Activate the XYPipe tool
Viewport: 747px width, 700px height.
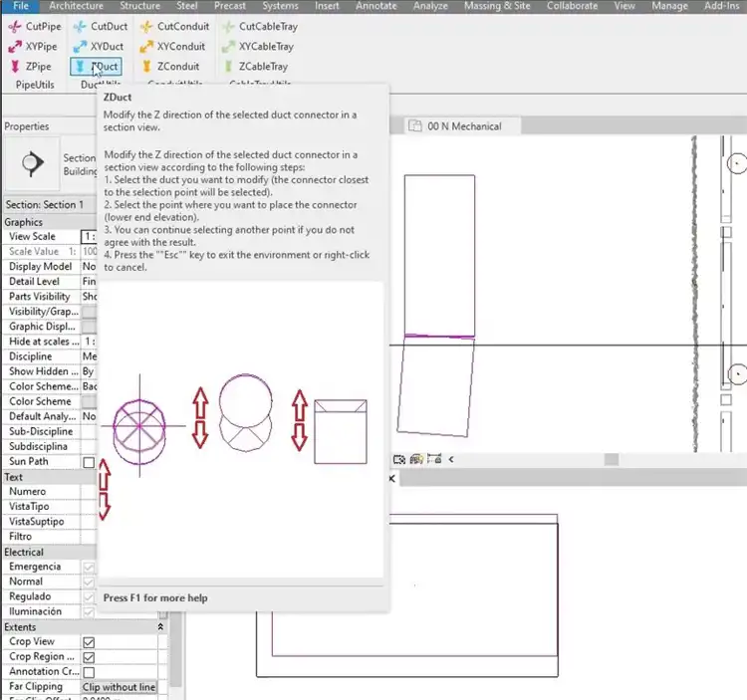(33, 47)
